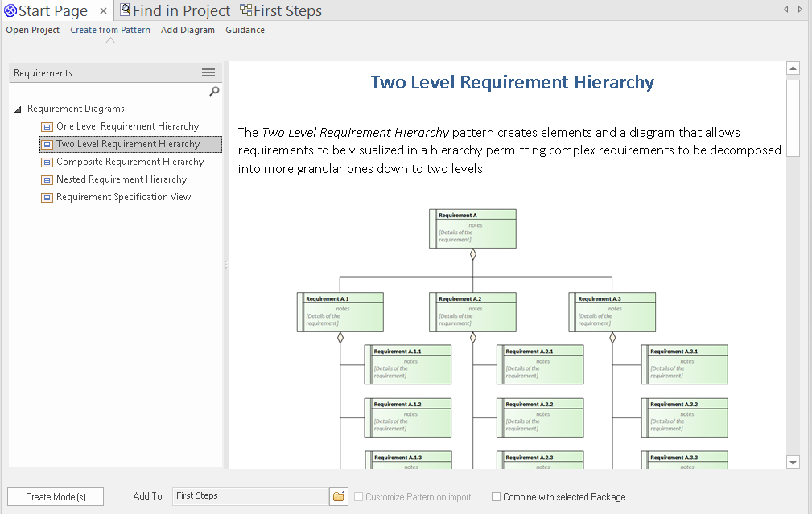Click the One Level Requirement Hierarchy diagram icon
Screen dimensions: 812x514
point(47,126)
